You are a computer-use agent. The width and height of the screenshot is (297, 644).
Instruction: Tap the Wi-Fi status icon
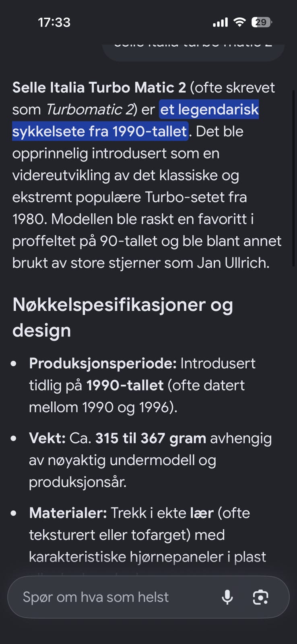click(239, 23)
